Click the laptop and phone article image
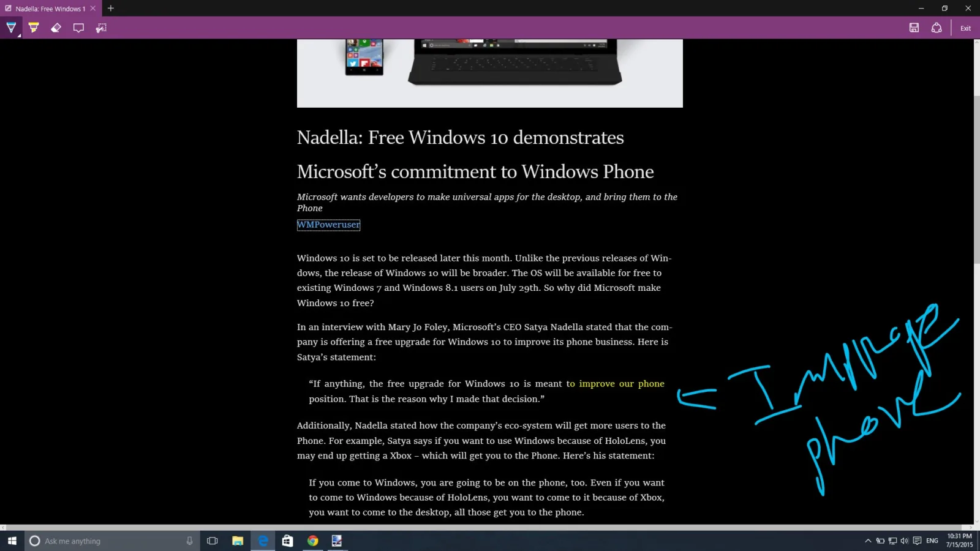The image size is (980, 551). [490, 73]
